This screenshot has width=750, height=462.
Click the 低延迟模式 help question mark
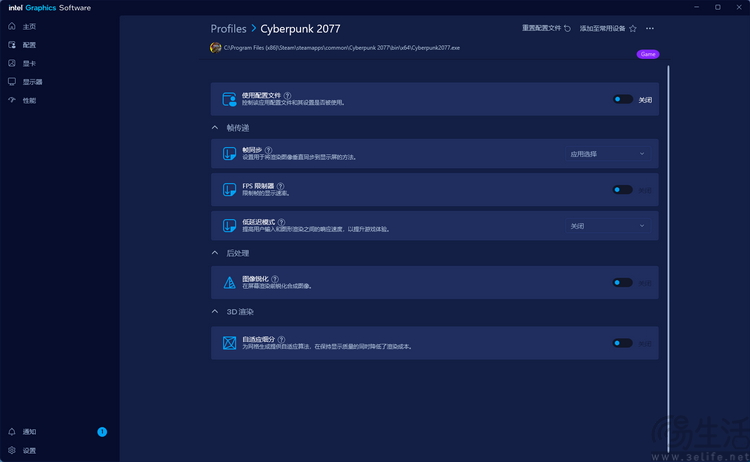(x=281, y=222)
